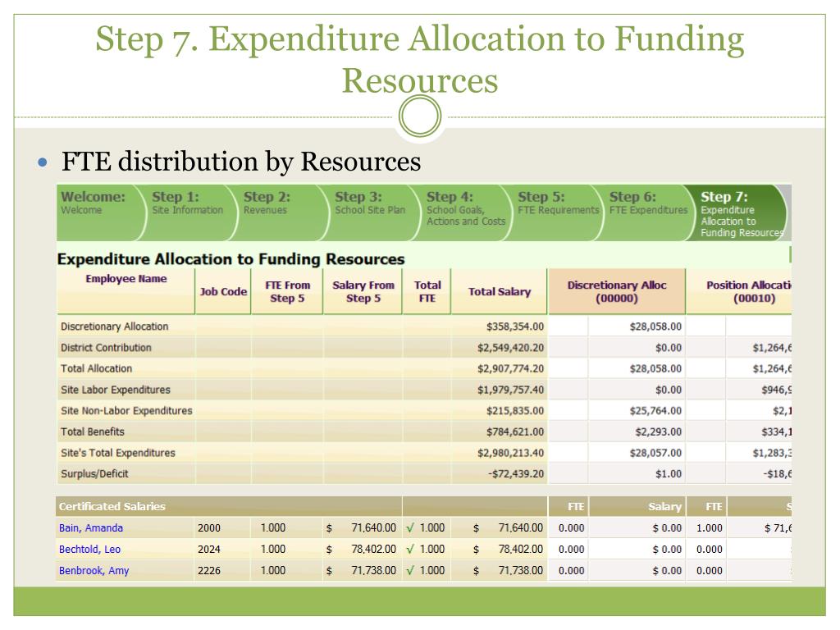Open employee link Benbrook, Amy
This screenshot has height=630, width=840.
(94, 571)
